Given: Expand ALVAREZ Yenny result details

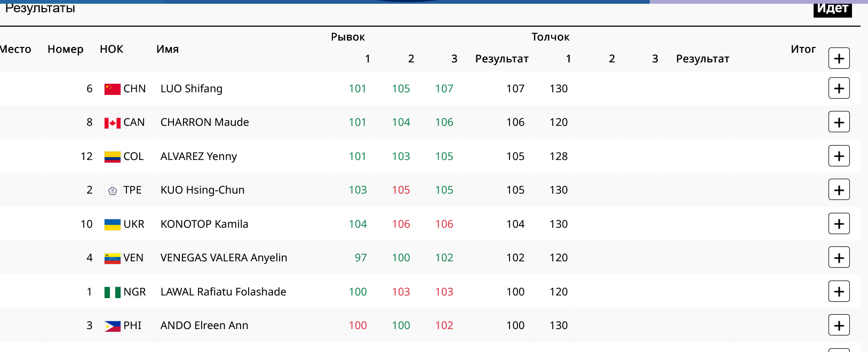Looking at the screenshot, I should (839, 156).
